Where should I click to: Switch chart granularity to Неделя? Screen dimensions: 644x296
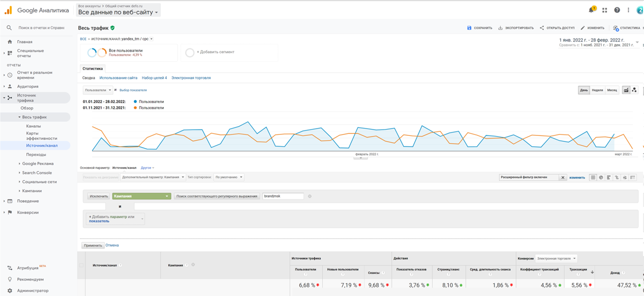pos(597,90)
